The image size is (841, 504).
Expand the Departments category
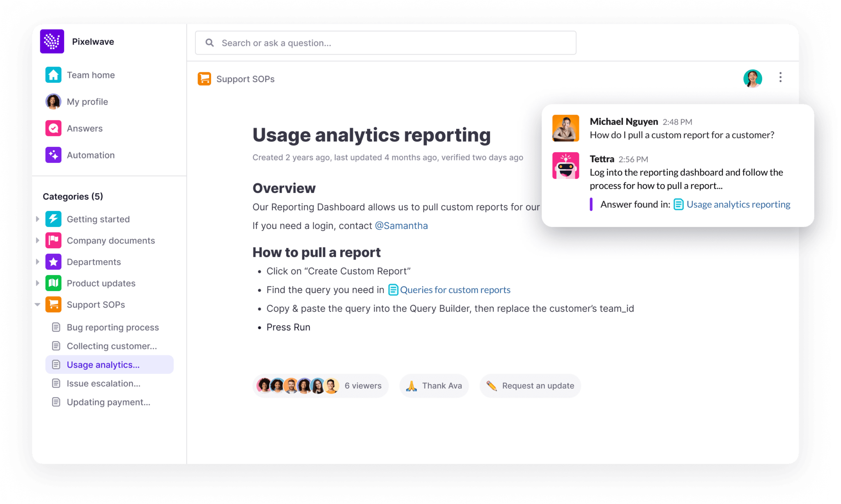click(38, 261)
